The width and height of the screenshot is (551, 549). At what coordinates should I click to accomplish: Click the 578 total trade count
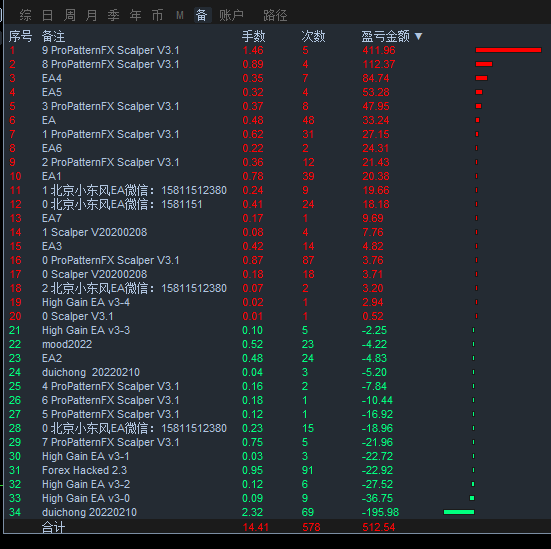tap(311, 527)
